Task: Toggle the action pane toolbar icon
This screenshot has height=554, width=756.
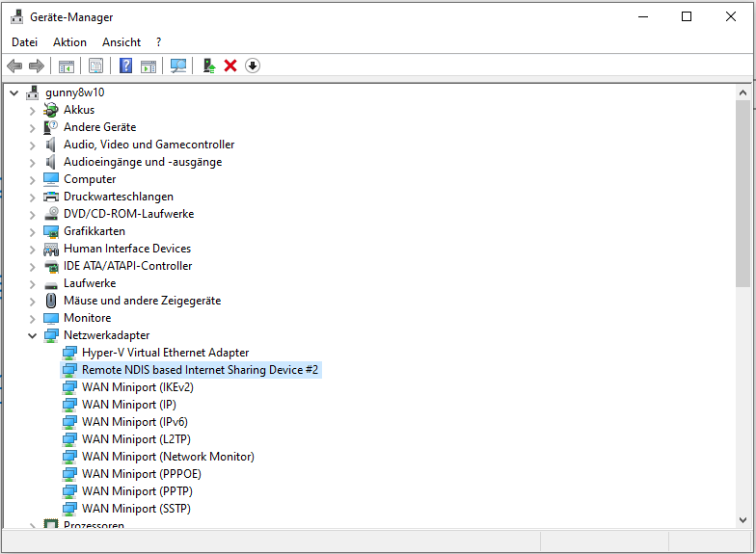Action: point(148,66)
